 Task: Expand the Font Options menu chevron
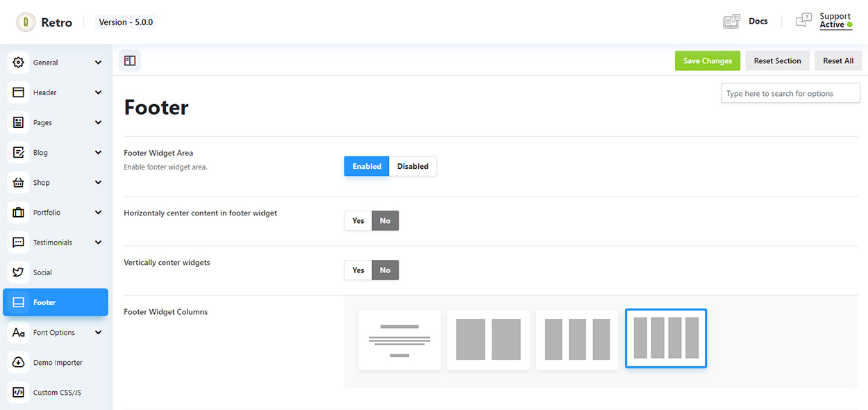(98, 333)
